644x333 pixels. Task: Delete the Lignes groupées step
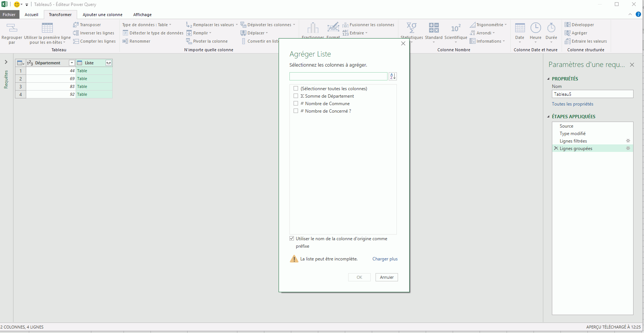point(556,149)
